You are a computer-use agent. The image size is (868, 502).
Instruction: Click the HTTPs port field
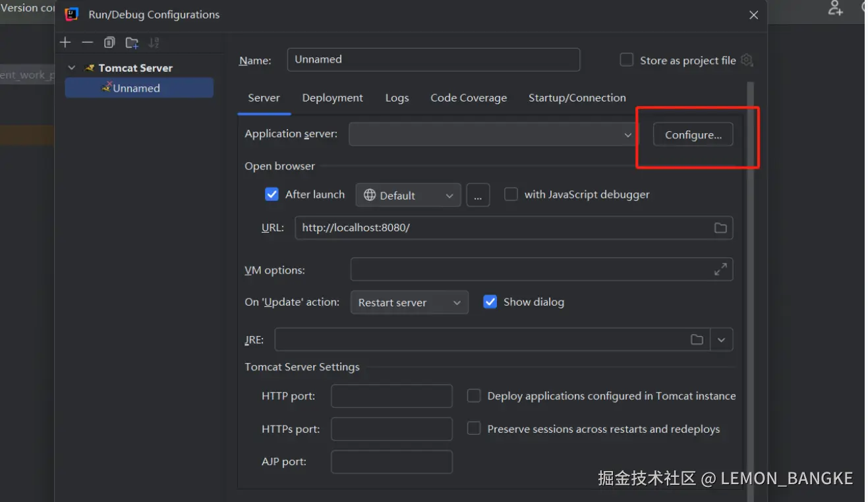coord(391,429)
